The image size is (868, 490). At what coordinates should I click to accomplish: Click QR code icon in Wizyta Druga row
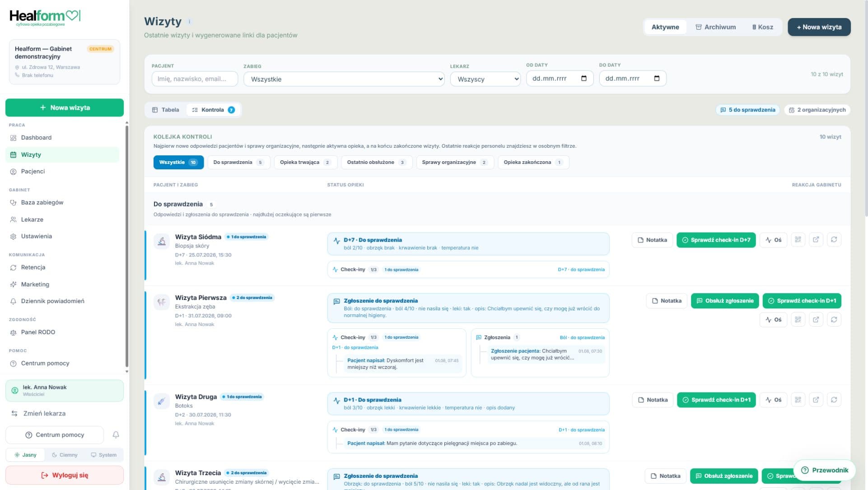click(x=798, y=400)
